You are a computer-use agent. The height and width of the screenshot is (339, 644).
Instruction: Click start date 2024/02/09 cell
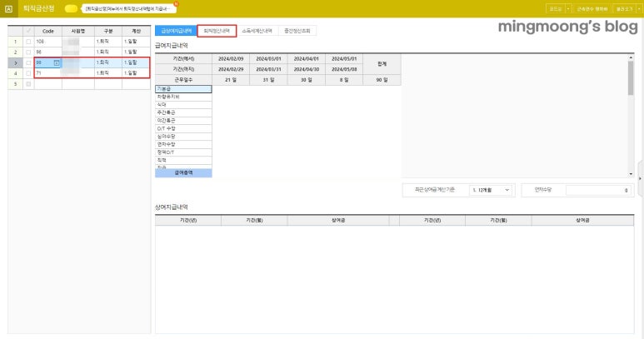(x=231, y=58)
